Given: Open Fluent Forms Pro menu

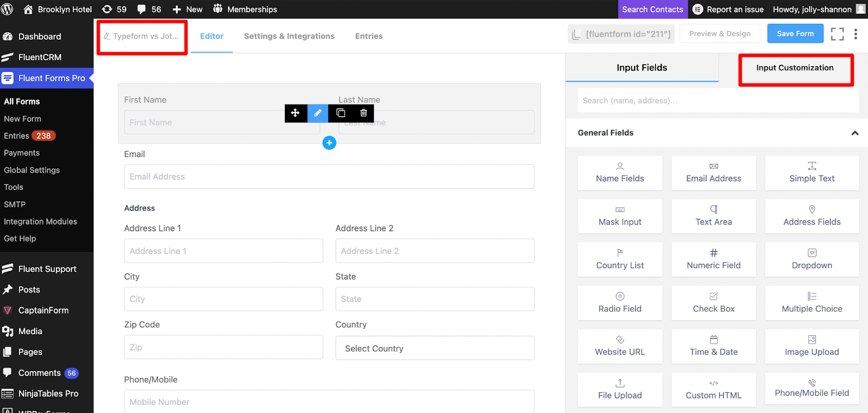Looking at the screenshot, I should (47, 78).
